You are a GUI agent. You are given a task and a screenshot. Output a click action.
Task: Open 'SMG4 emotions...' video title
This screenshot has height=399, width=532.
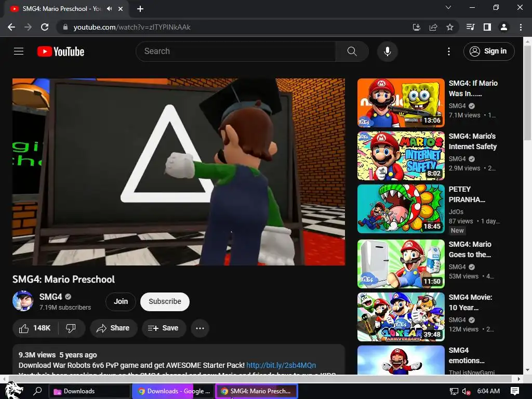click(x=467, y=355)
